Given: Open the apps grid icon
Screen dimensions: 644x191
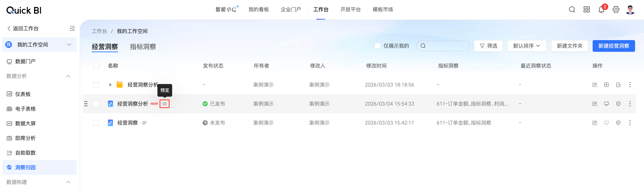Looking at the screenshot, I should (x=586, y=9).
